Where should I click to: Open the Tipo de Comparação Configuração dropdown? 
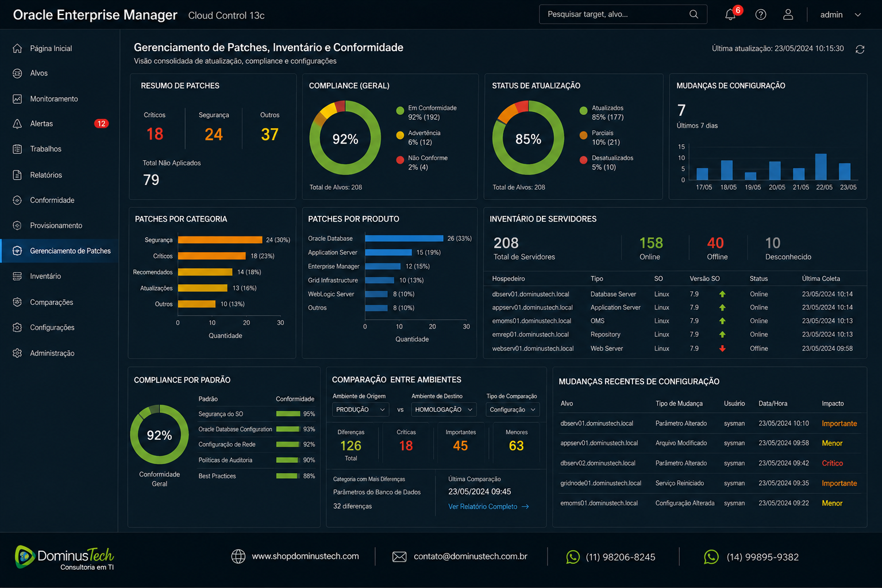[x=513, y=409]
